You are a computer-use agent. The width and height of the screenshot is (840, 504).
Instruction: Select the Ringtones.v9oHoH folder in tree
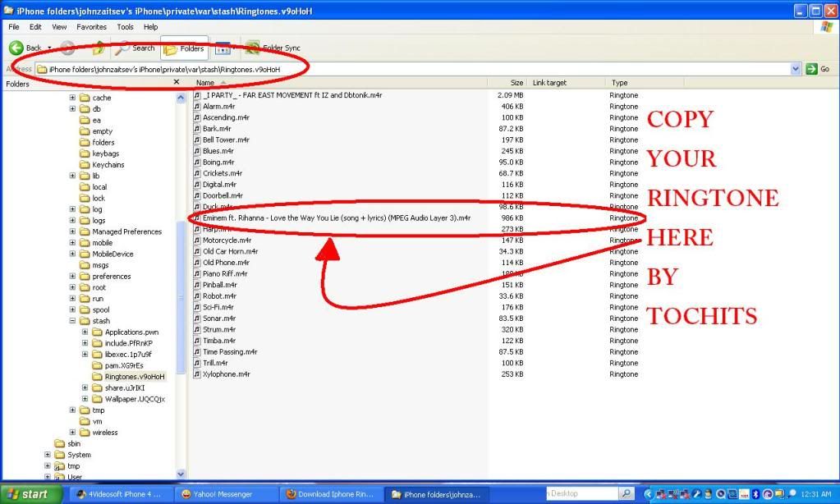(x=134, y=377)
